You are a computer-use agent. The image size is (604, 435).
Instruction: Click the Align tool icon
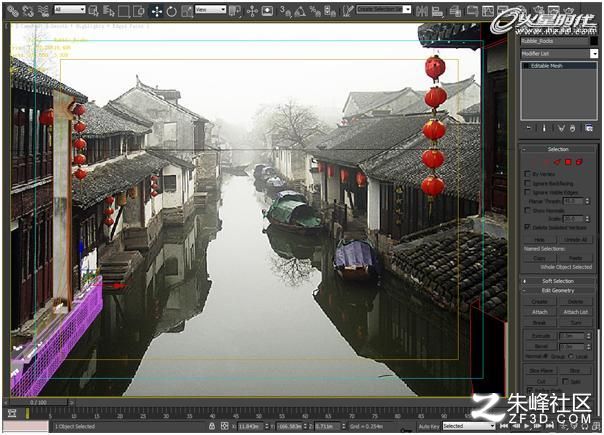(x=438, y=11)
